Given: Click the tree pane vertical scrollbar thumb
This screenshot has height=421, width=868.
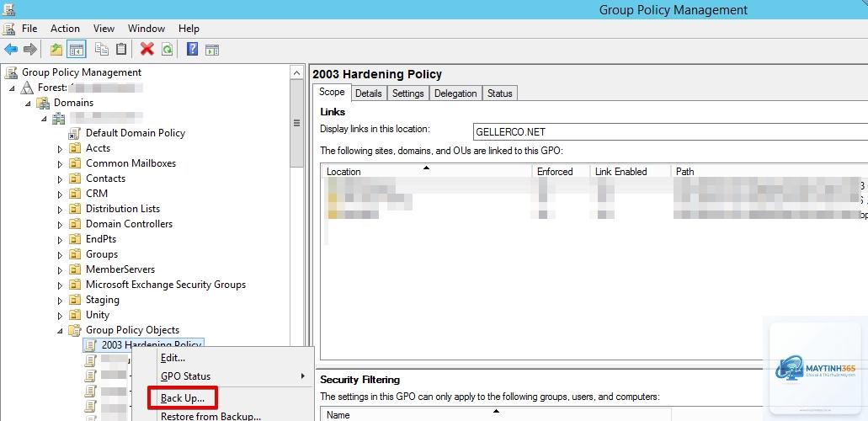Looking at the screenshot, I should coord(297,124).
